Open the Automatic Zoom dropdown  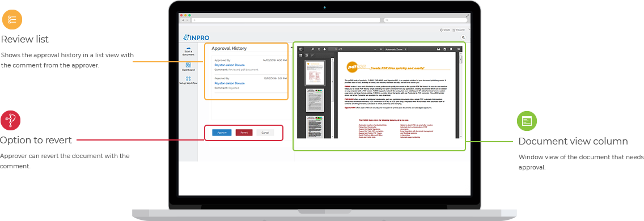coord(396,49)
